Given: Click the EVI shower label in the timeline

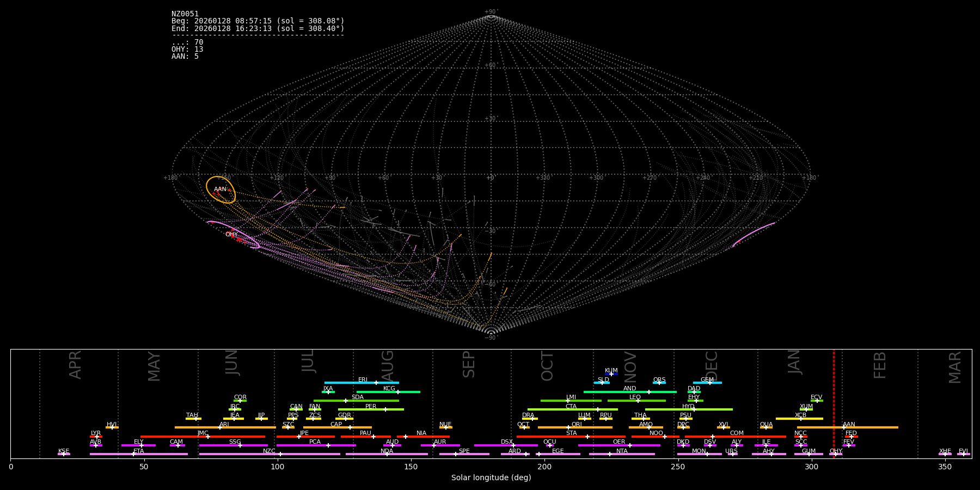Looking at the screenshot, I should pyautogui.click(x=963, y=451).
